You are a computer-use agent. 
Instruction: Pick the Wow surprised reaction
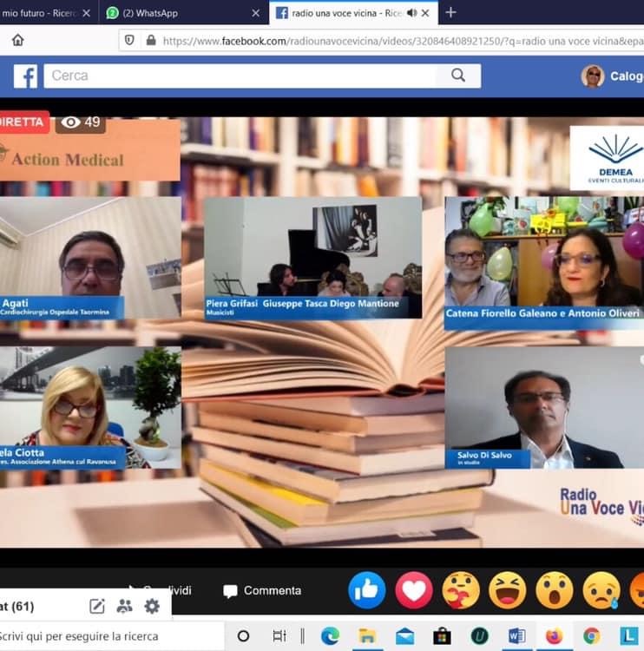tap(554, 590)
